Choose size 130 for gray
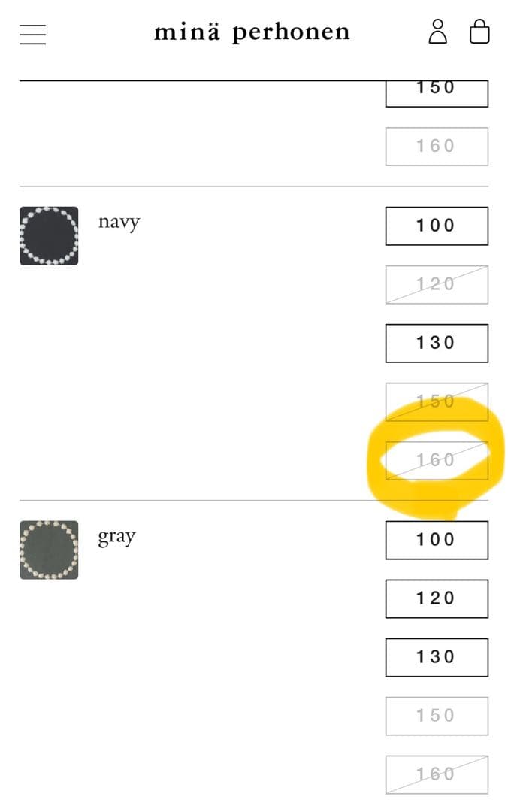This screenshot has height=812, width=508. coord(437,657)
